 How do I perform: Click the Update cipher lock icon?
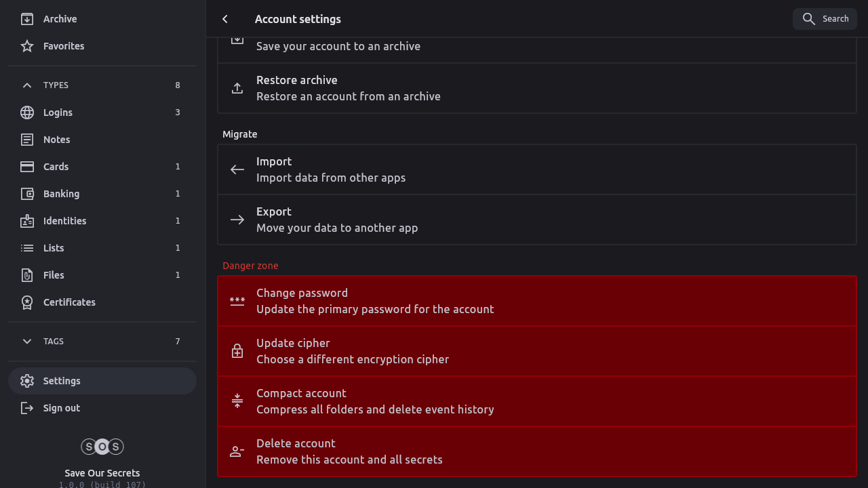(237, 351)
